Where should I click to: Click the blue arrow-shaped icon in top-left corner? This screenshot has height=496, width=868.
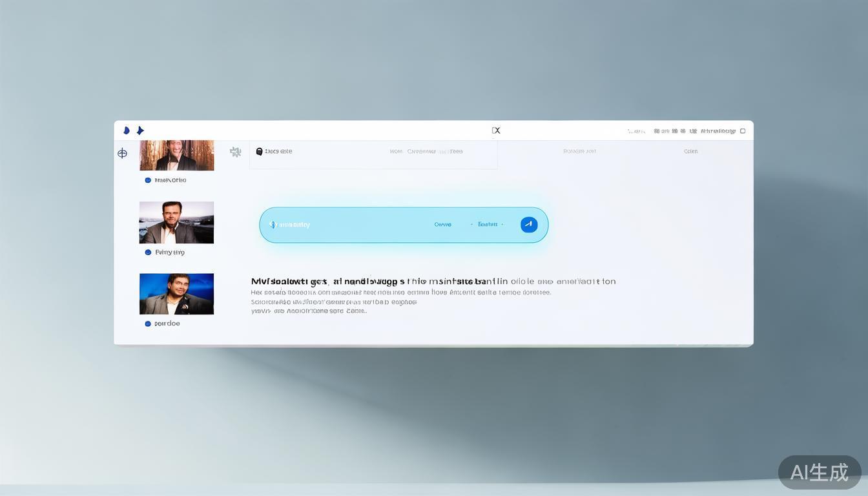point(140,130)
